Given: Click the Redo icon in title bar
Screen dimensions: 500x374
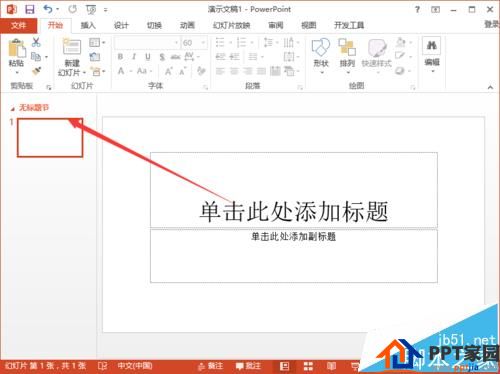Looking at the screenshot, I should coord(72,9).
